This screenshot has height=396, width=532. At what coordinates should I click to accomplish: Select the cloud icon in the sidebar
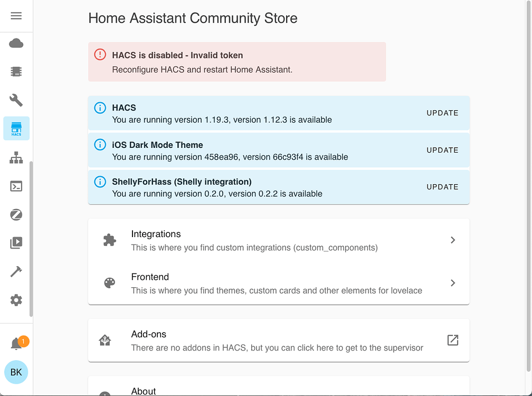point(16,43)
